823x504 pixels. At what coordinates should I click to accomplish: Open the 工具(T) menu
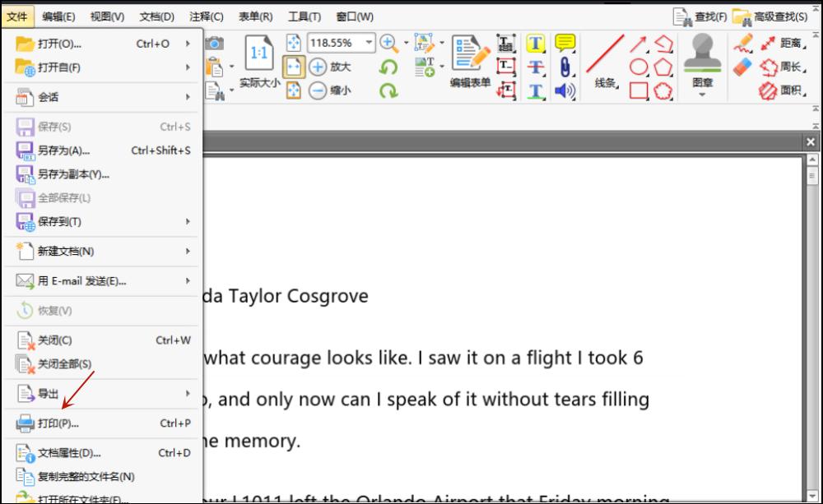(x=305, y=16)
